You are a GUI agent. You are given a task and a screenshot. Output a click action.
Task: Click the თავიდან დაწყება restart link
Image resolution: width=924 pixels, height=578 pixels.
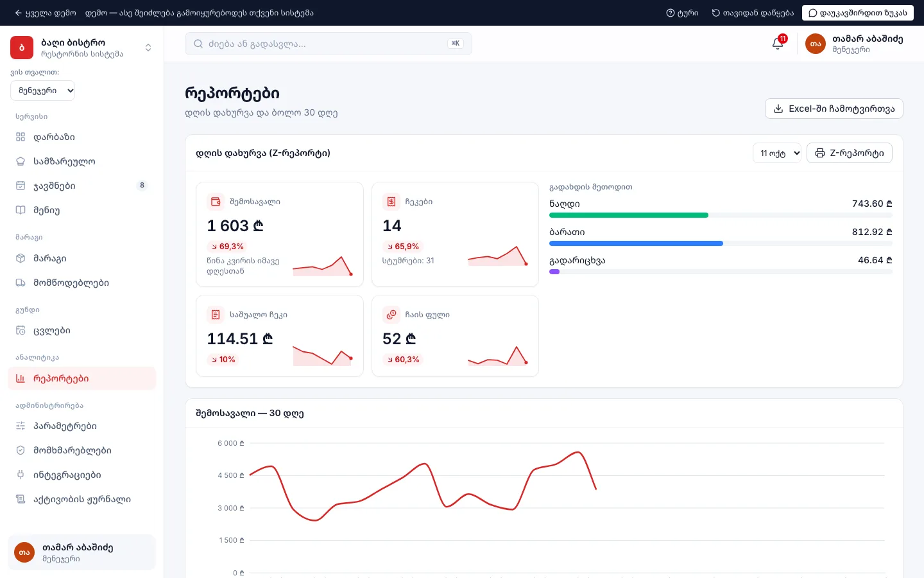tap(753, 13)
